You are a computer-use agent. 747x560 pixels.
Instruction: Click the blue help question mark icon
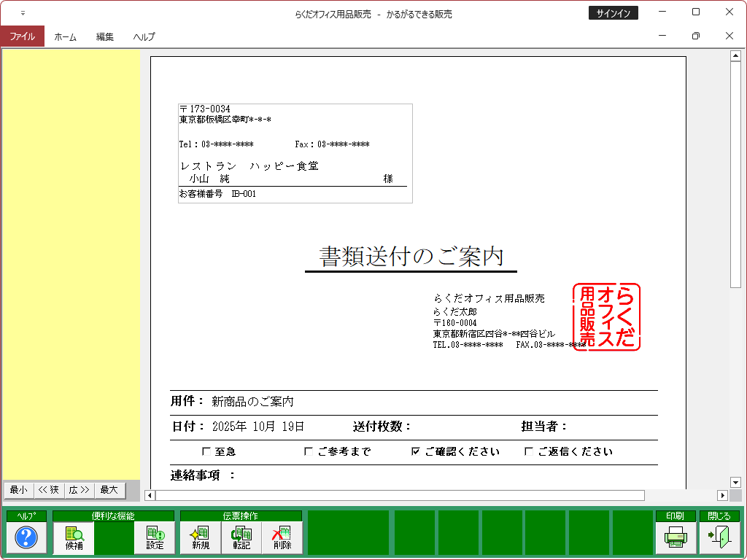coord(26,538)
